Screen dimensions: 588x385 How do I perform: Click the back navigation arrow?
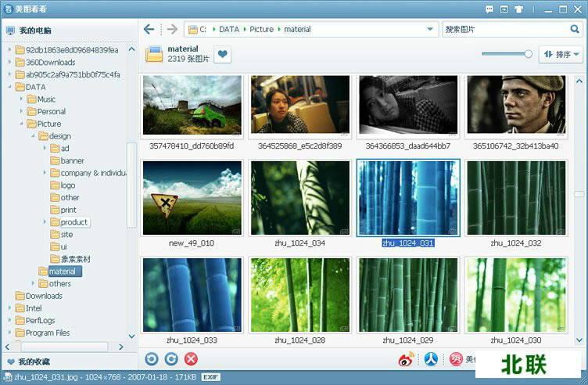pyautogui.click(x=149, y=30)
